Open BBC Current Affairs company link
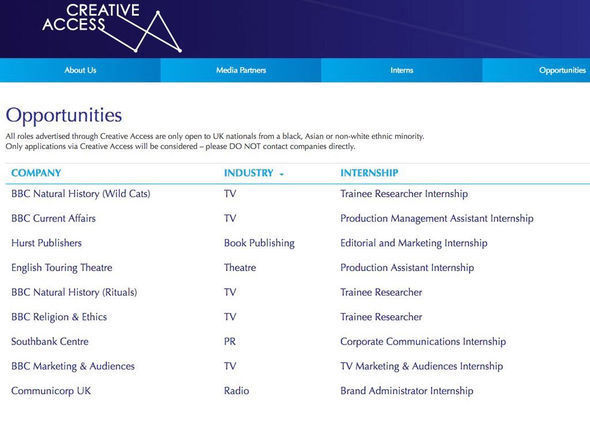 pos(53,218)
